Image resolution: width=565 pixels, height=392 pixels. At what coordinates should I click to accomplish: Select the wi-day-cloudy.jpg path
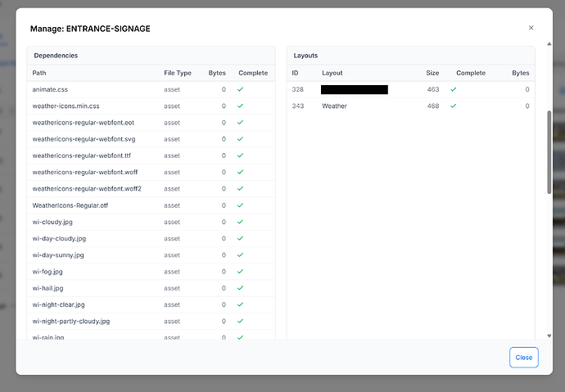pos(59,238)
